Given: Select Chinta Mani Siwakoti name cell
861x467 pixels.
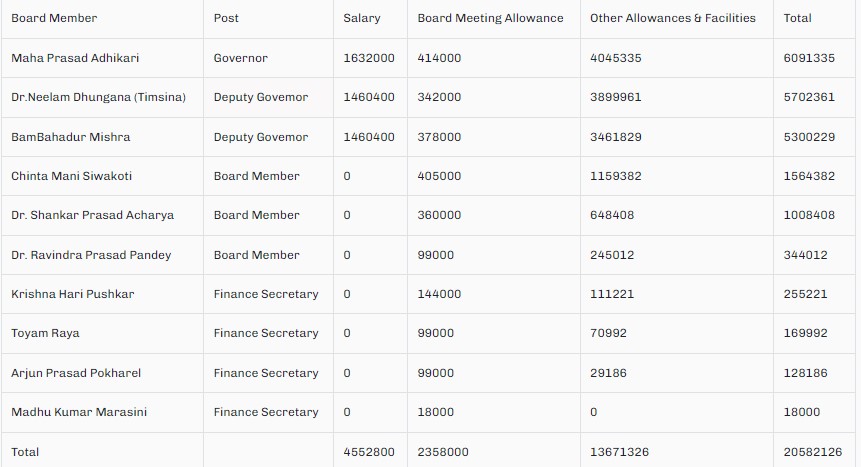Looking at the screenshot, I should point(71,176).
